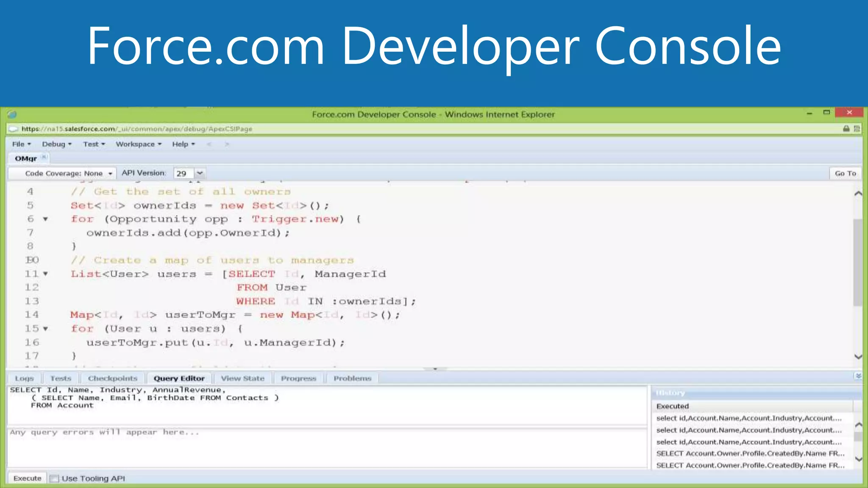The image size is (868, 488).
Task: Open the Help menu
Action: click(x=183, y=144)
